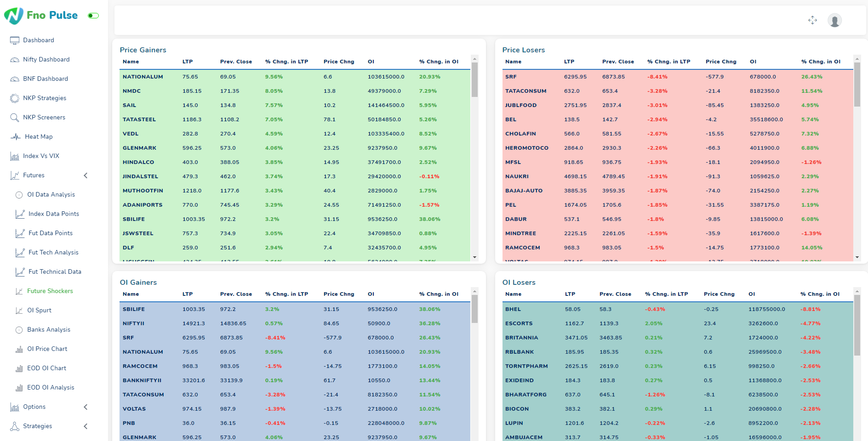
Task: Click the Nifty Dashboard gauge icon
Action: pos(15,60)
